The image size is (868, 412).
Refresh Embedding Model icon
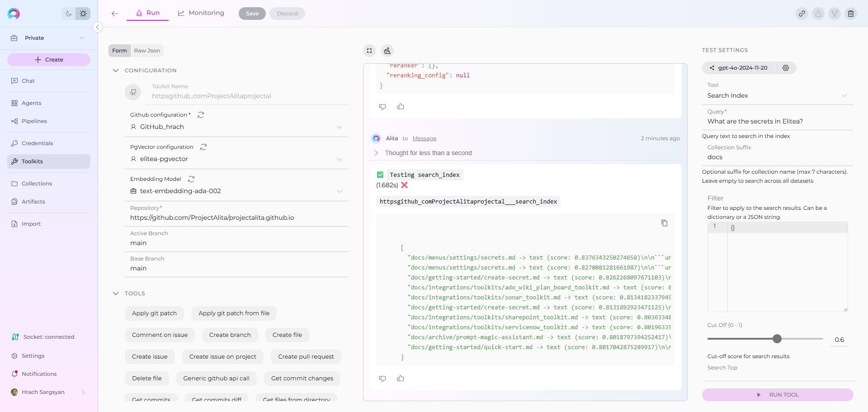point(191,179)
